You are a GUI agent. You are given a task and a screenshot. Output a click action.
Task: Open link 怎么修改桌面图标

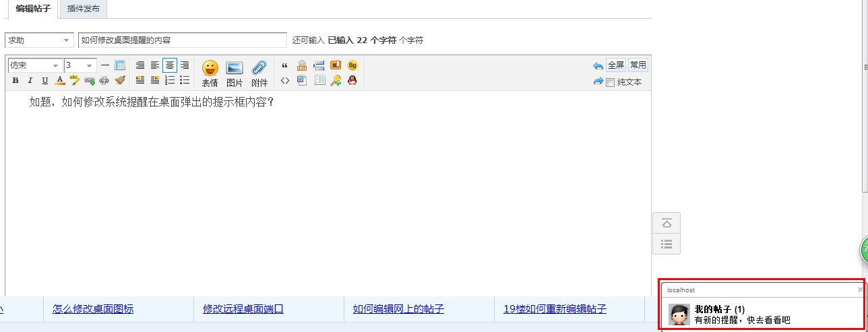coord(93,309)
